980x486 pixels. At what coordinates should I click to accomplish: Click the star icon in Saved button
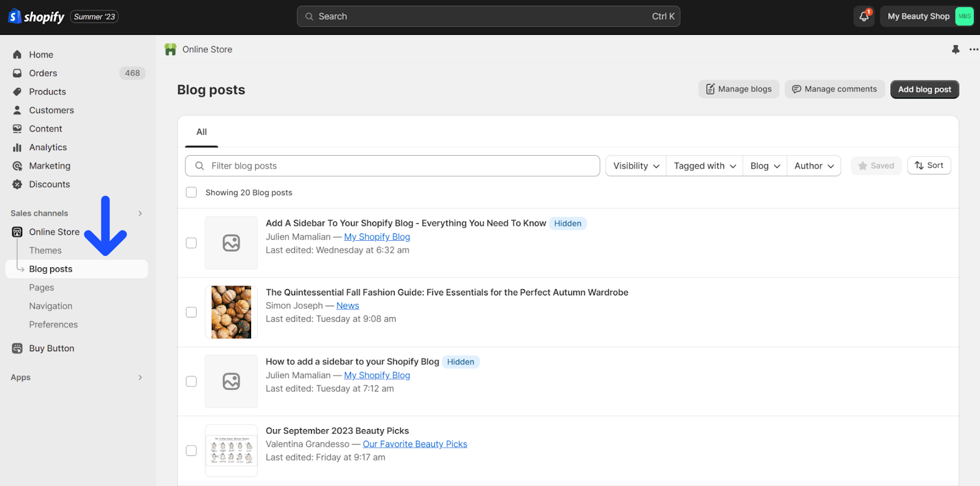(862, 165)
